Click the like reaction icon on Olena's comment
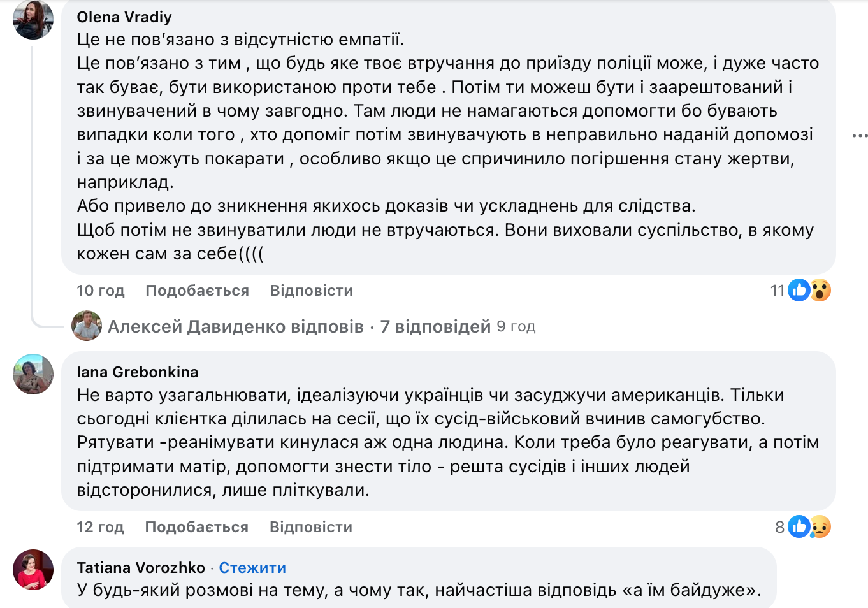Image resolution: width=868 pixels, height=608 pixels. (x=799, y=291)
